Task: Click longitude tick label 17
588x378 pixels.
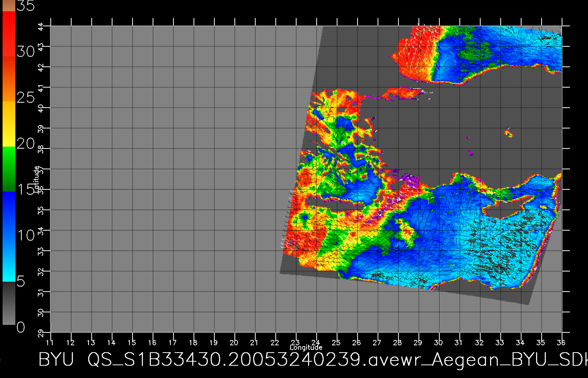Action: (x=173, y=342)
